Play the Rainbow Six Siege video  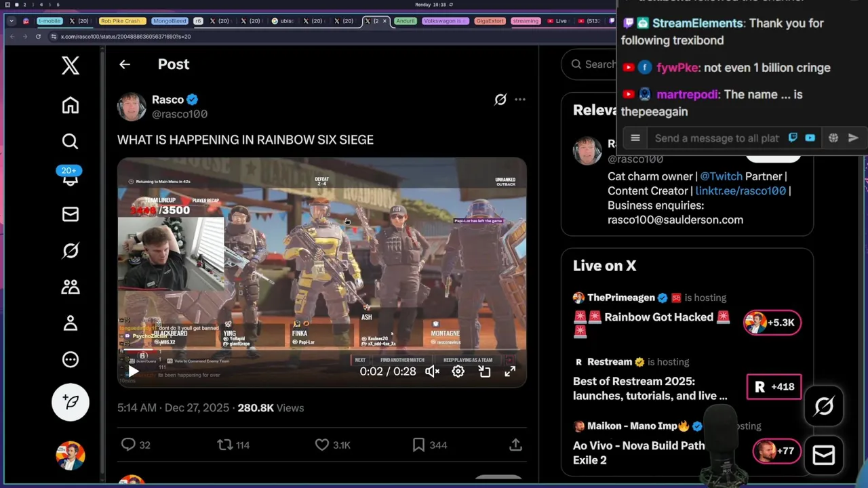(134, 371)
